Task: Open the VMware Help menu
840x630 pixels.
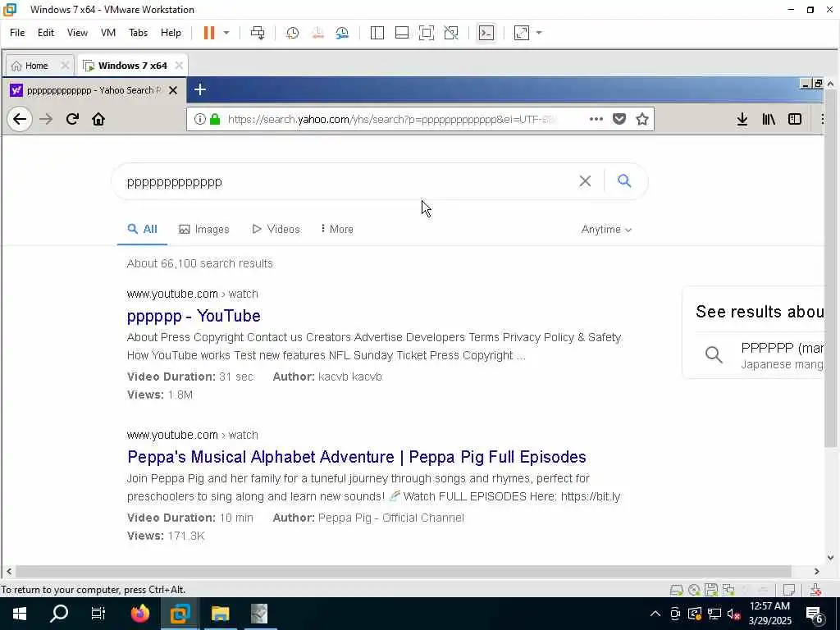Action: [171, 33]
